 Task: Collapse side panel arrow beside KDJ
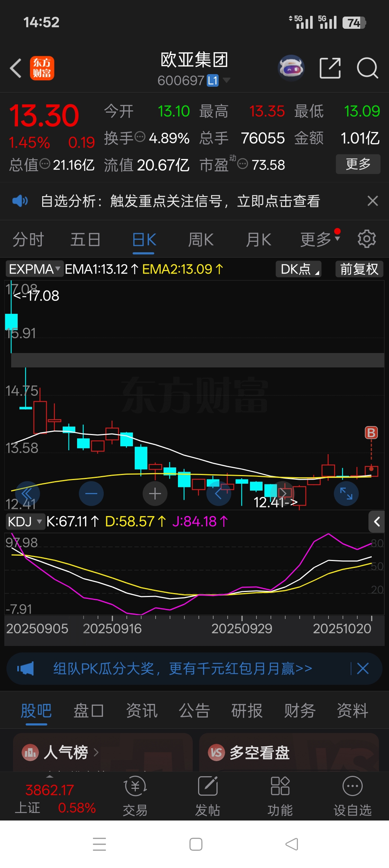coord(376,521)
